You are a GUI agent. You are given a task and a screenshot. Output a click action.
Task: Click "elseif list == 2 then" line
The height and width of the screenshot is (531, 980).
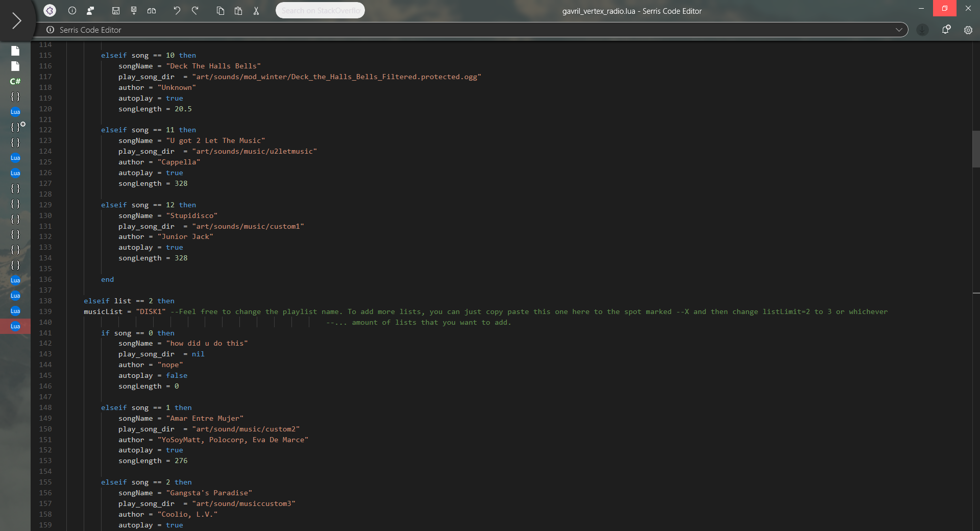[x=129, y=301]
